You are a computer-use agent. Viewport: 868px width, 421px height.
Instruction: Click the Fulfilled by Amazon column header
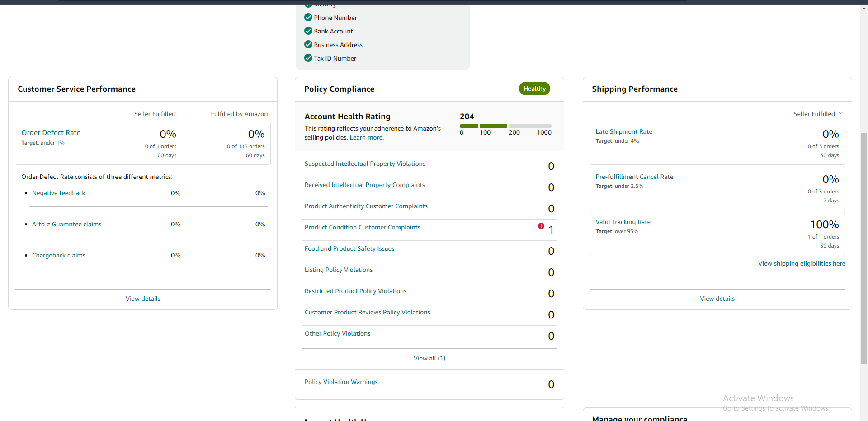click(x=239, y=114)
